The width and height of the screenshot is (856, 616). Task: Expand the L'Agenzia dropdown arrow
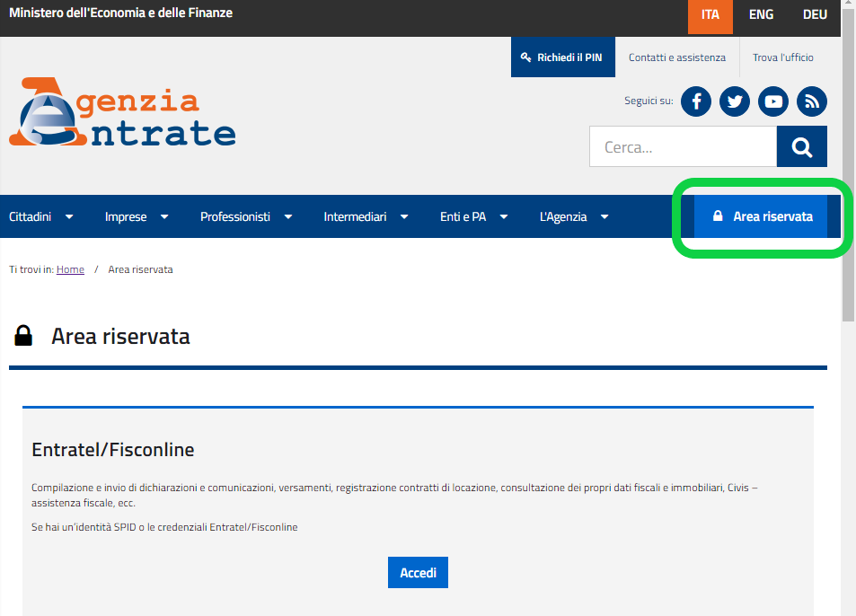604,216
